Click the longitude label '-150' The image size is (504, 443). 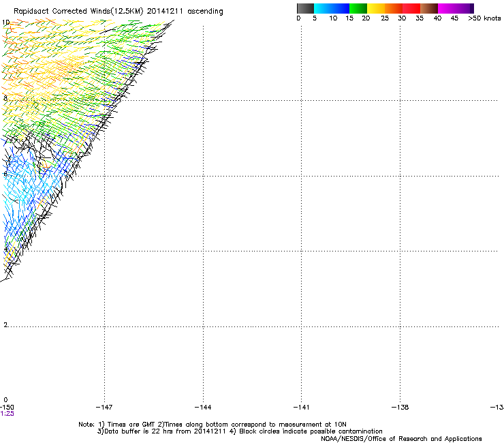tap(7, 408)
